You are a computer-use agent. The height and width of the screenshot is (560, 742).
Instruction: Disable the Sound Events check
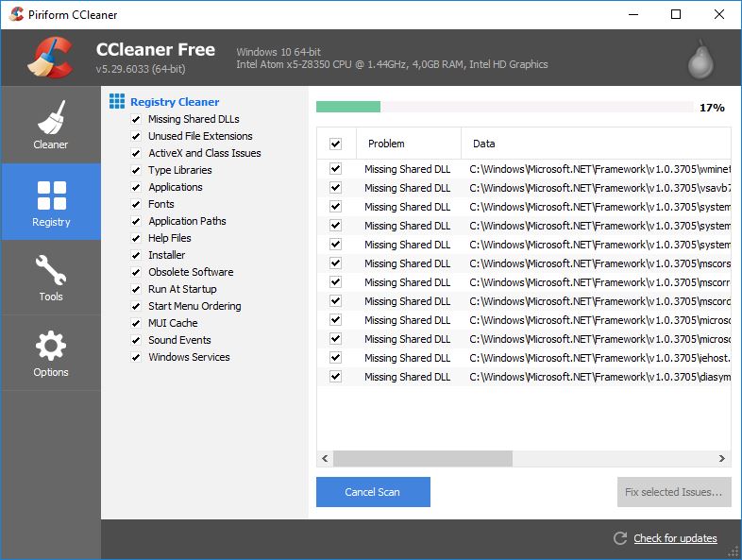click(136, 340)
